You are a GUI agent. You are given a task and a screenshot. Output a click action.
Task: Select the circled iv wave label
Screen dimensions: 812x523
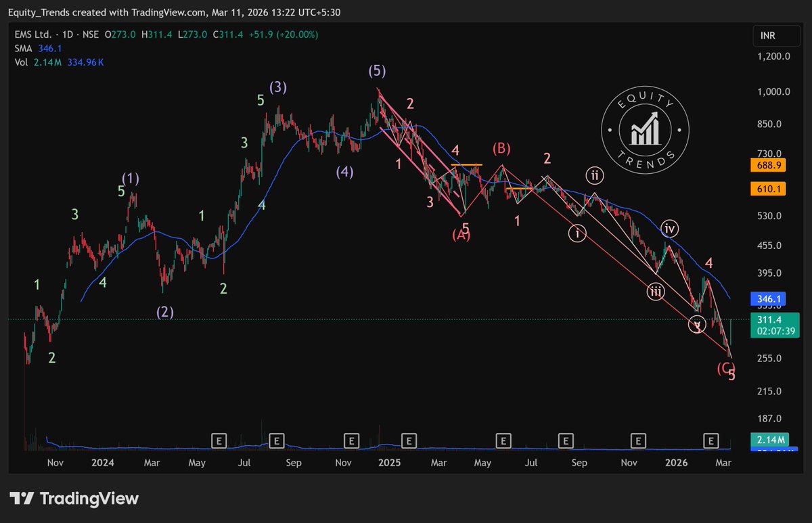[670, 228]
